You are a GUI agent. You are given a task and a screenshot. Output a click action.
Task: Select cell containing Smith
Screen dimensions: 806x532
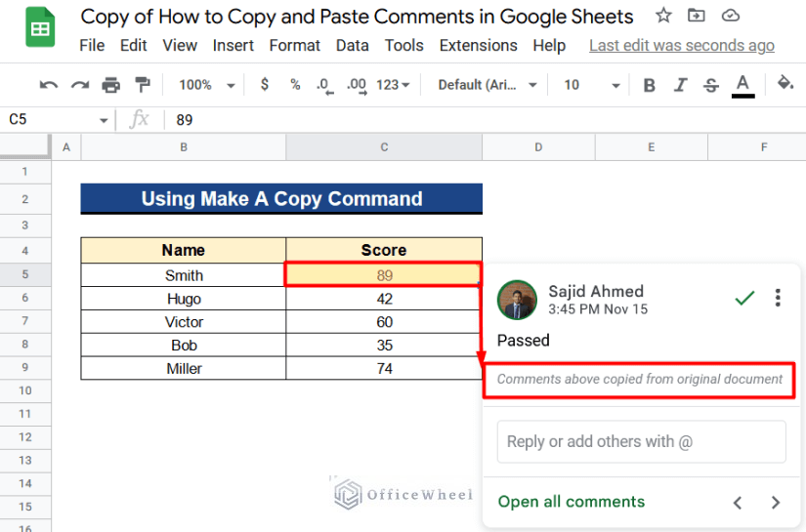184,275
